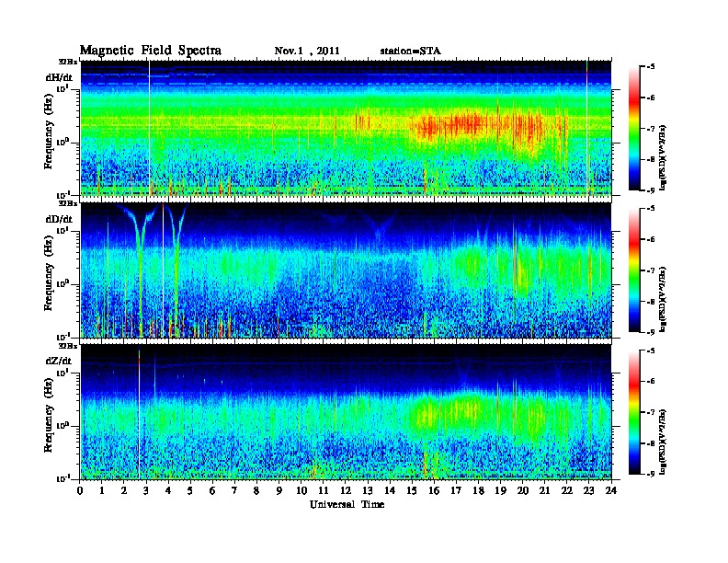
Task: Click hour "13" on the Universal Time axis
Action: [368, 490]
